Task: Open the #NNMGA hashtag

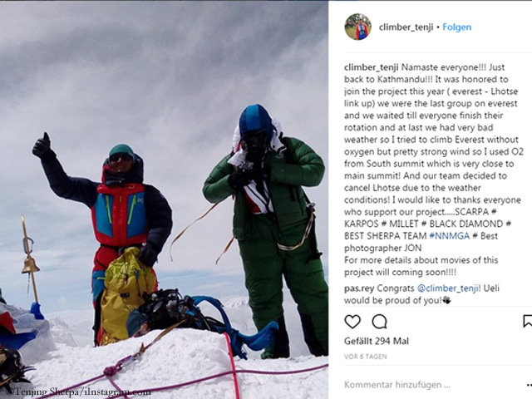Action: (449, 236)
